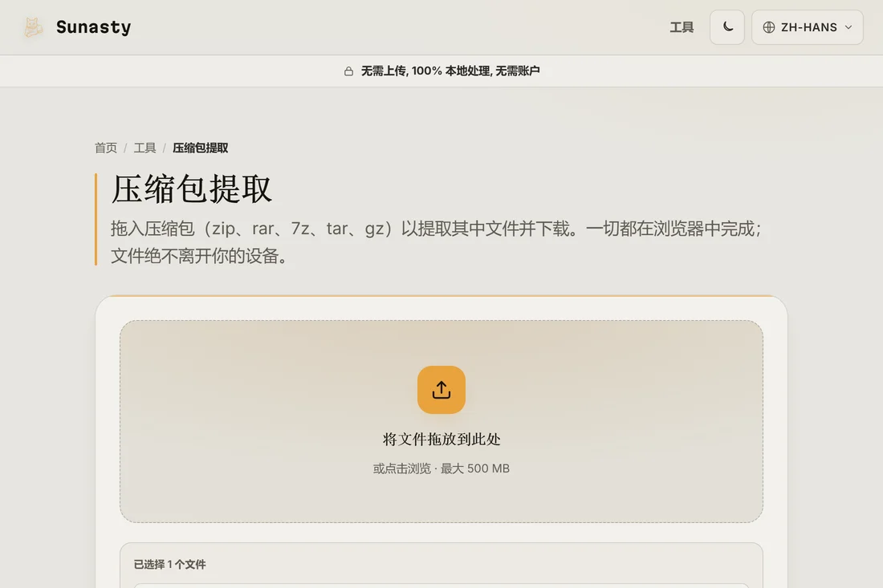883x588 pixels.
Task: Click the 已选择 1 个文件 label
Action: coord(169,565)
